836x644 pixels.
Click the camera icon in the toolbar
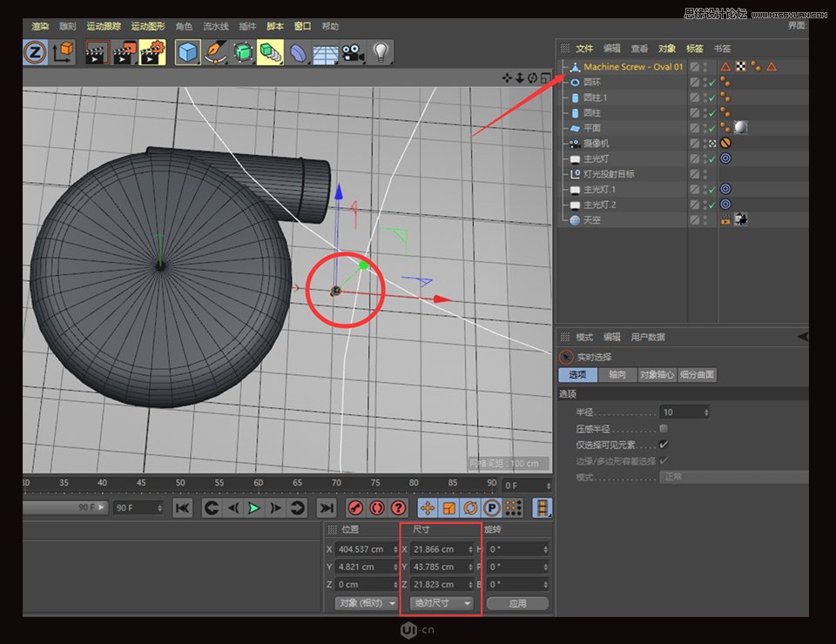pos(353,52)
